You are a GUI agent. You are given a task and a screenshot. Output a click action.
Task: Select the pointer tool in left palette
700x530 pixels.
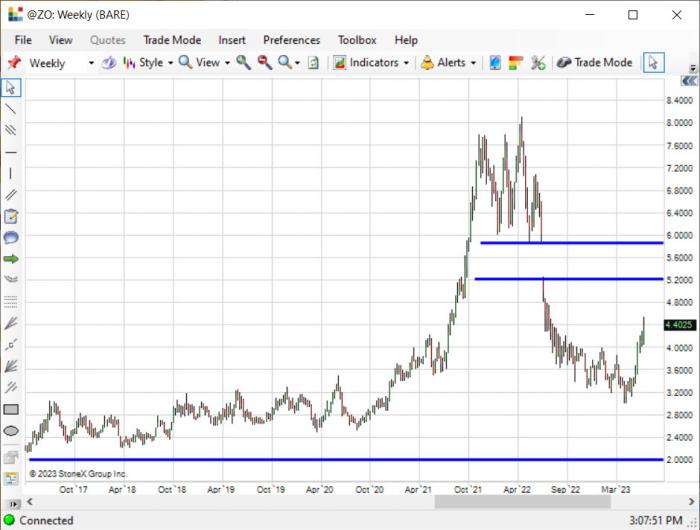[x=11, y=88]
